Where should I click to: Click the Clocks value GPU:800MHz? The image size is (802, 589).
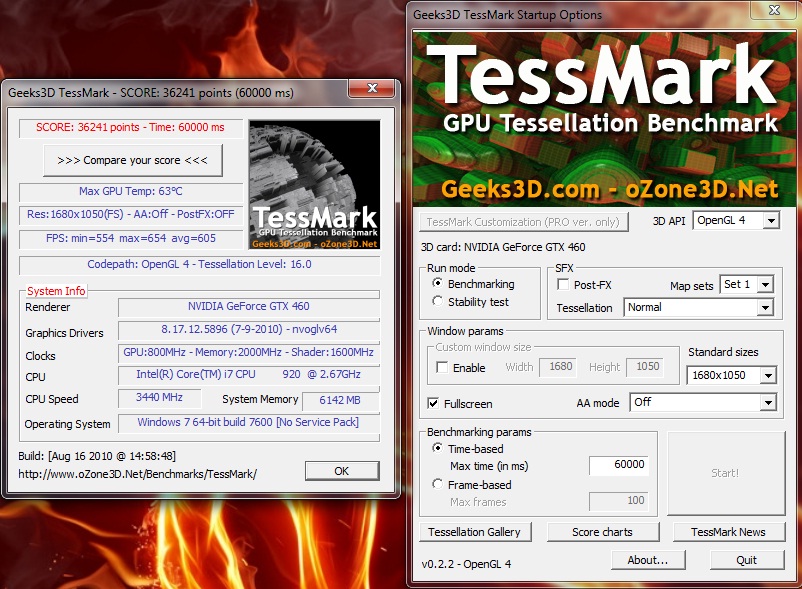coord(249,352)
